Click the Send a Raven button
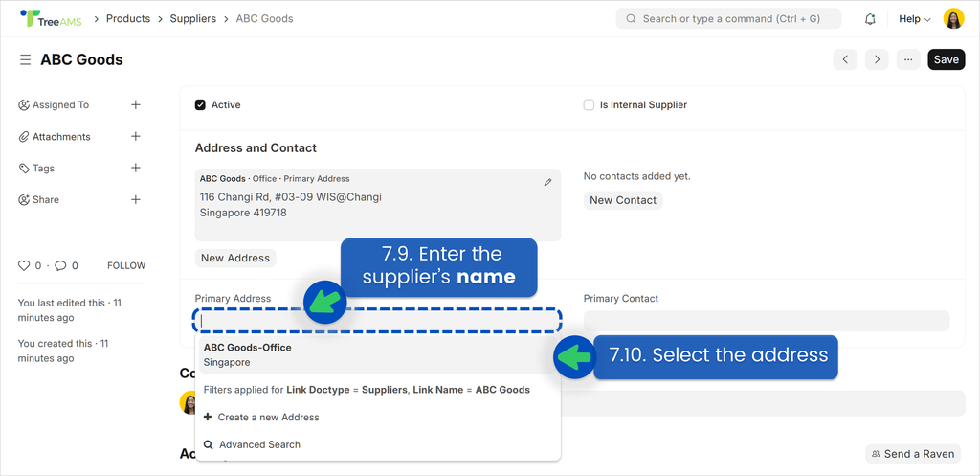The height and width of the screenshot is (476, 980). point(913,454)
